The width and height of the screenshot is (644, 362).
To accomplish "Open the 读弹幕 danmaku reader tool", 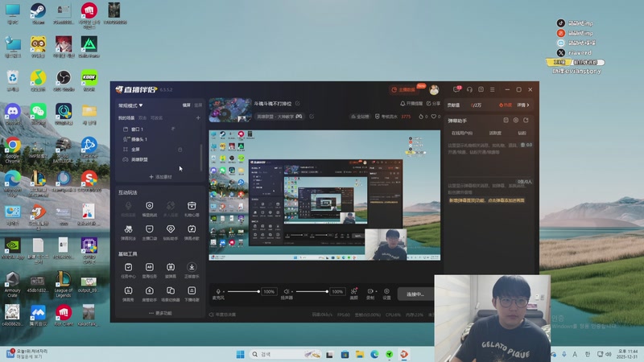I will 171,270.
